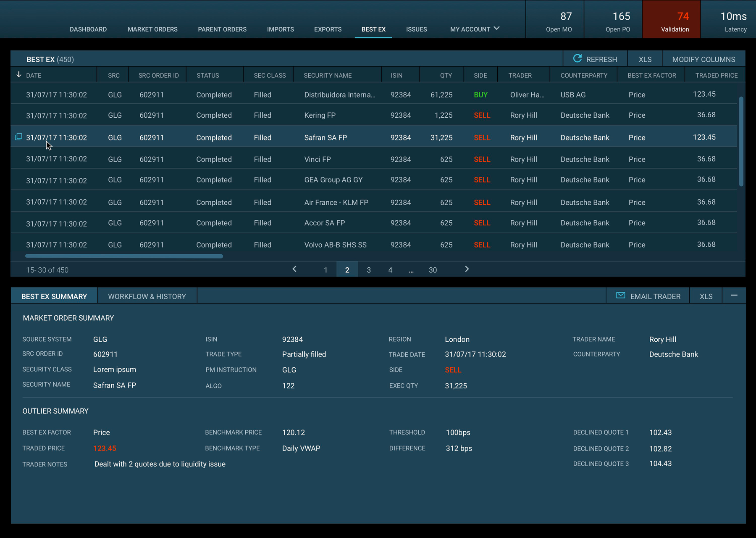756x538 pixels.
Task: Click the Daily VWAP benchmark type value
Action: [x=301, y=448]
